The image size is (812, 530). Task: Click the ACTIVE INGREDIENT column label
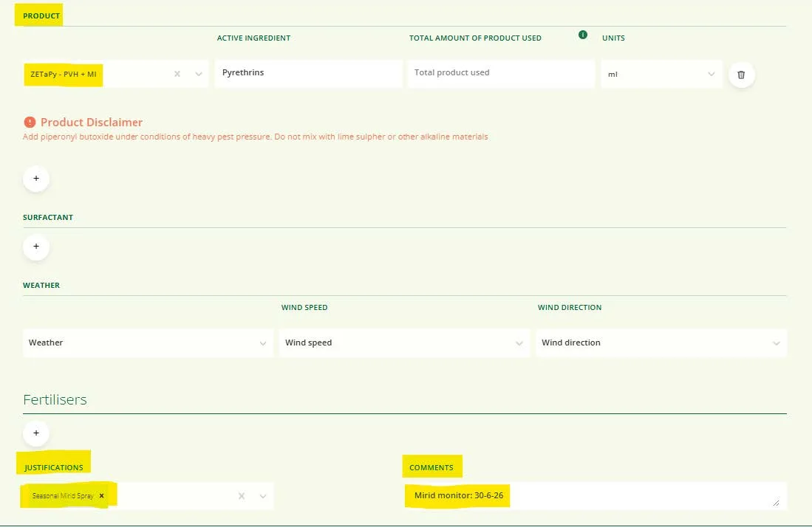(253, 38)
